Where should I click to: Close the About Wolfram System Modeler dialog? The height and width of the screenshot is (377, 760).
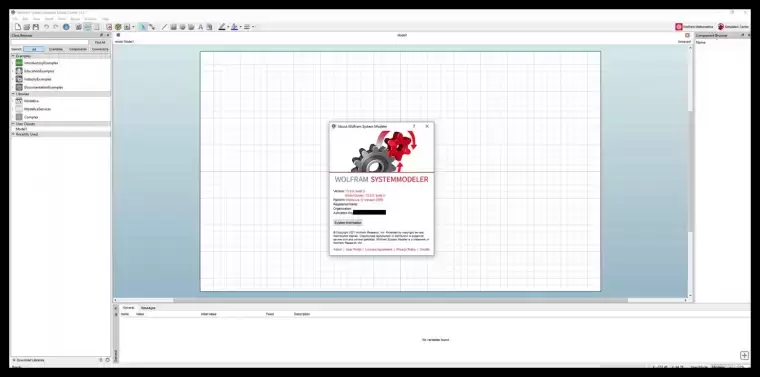click(x=427, y=126)
